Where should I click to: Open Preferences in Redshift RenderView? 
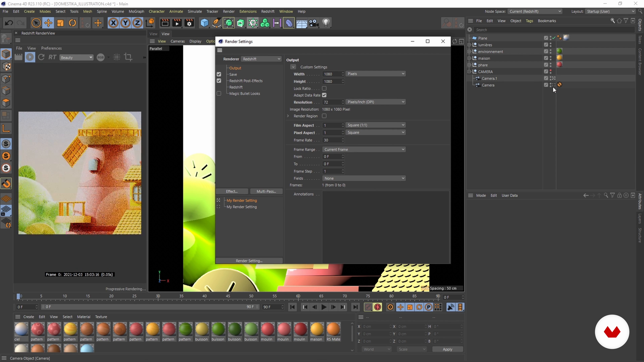(51, 48)
